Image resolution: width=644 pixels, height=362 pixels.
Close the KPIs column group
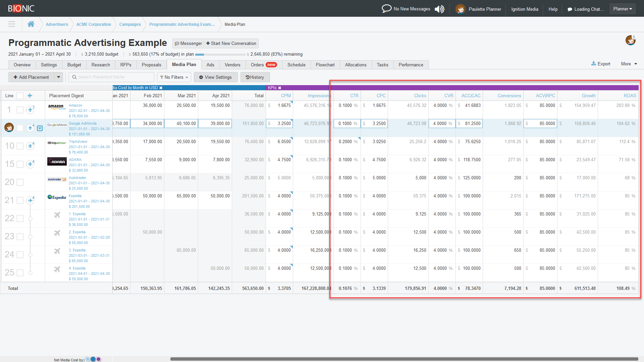[280, 88]
